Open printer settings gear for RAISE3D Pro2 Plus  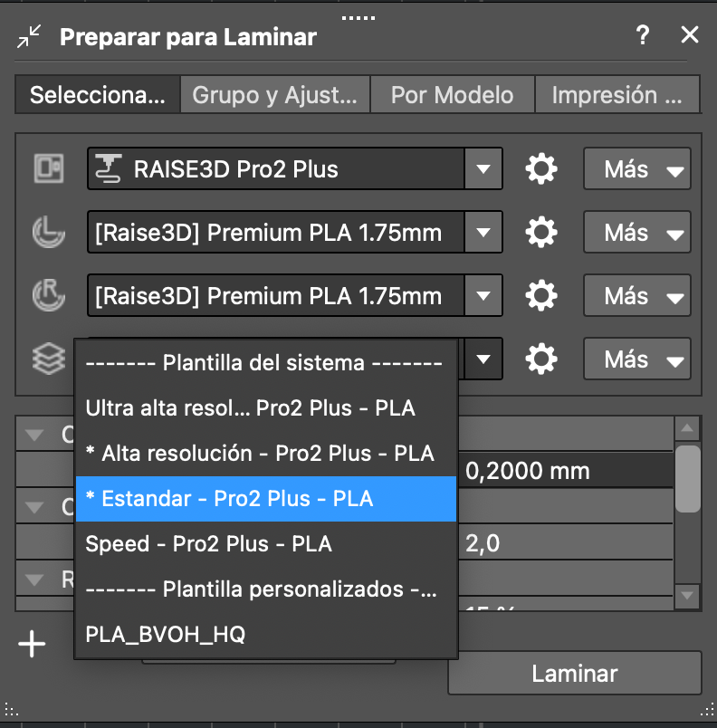click(541, 169)
